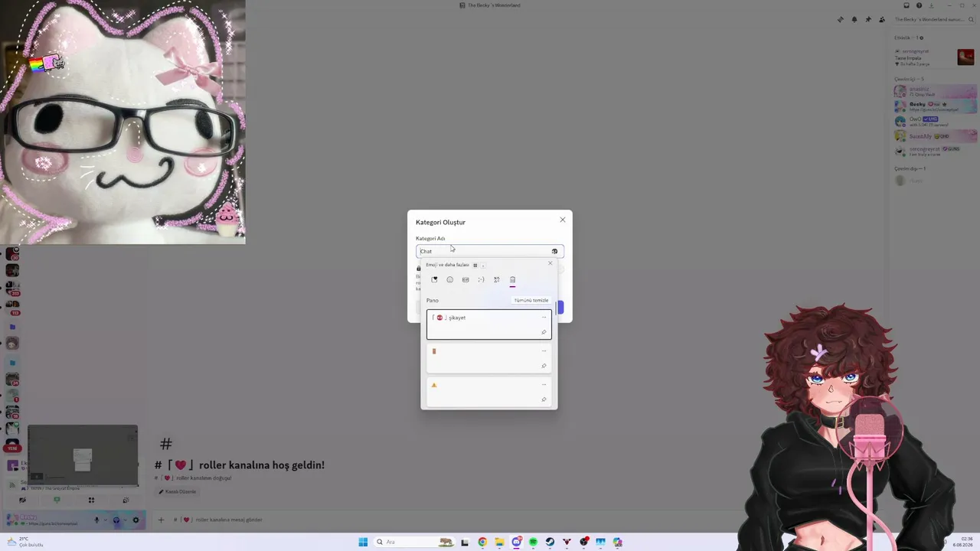Open attachment plus button in message bar
Image resolution: width=980 pixels, height=551 pixels.
161,520
